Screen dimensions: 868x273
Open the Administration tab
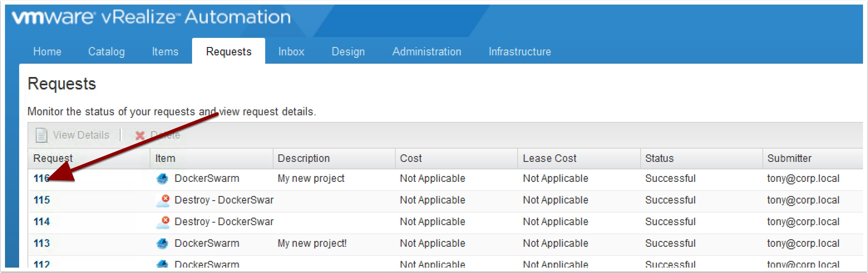[x=427, y=52]
